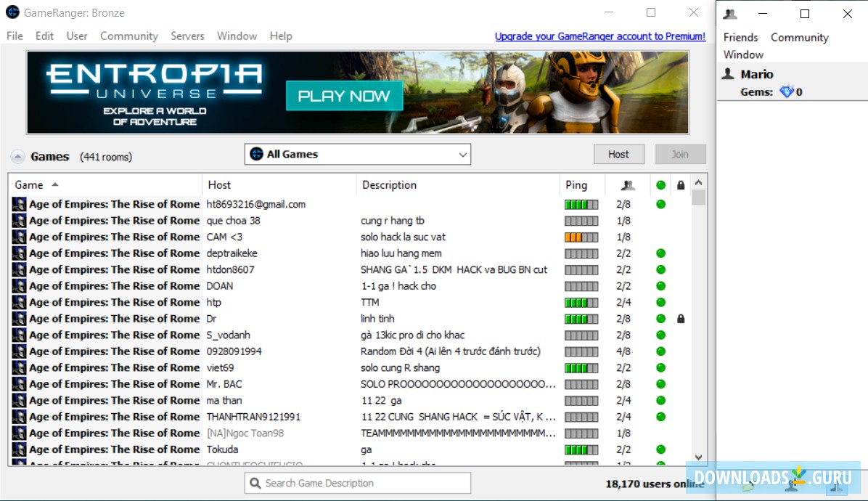Click lock icon on Dr's room row
The image size is (868, 501).
681,319
